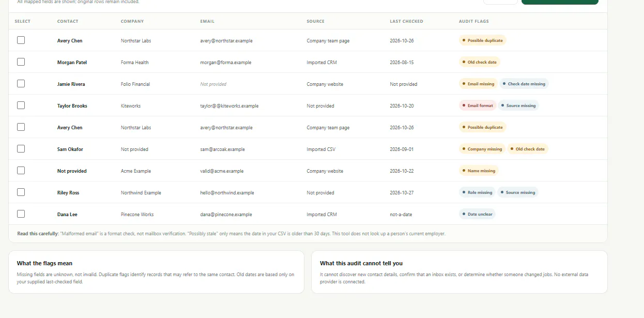Click the AUDIT FLAGS column header

(x=473, y=21)
